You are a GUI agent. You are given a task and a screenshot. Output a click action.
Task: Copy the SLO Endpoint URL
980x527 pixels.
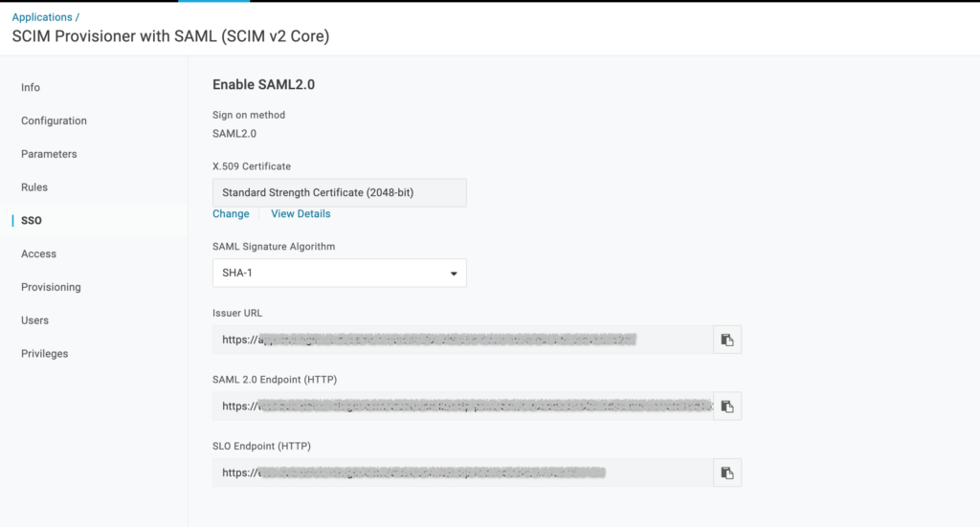[727, 472]
